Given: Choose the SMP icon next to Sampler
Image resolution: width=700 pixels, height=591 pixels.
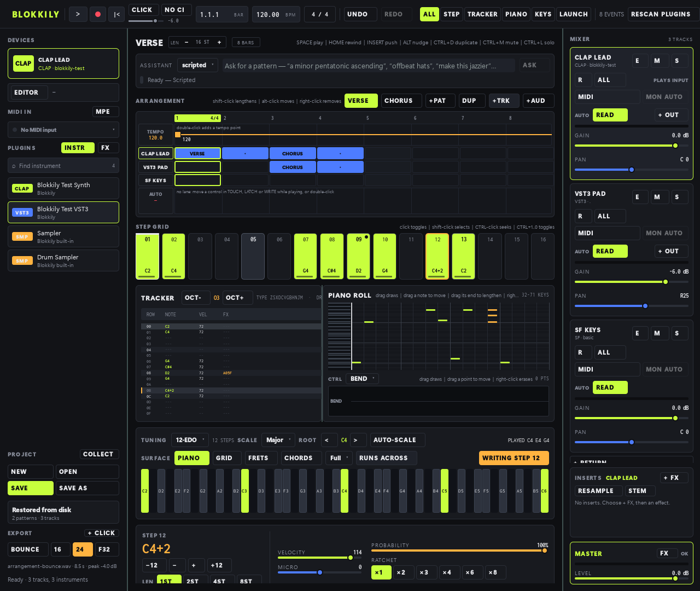Looking at the screenshot, I should pyautogui.click(x=22, y=236).
